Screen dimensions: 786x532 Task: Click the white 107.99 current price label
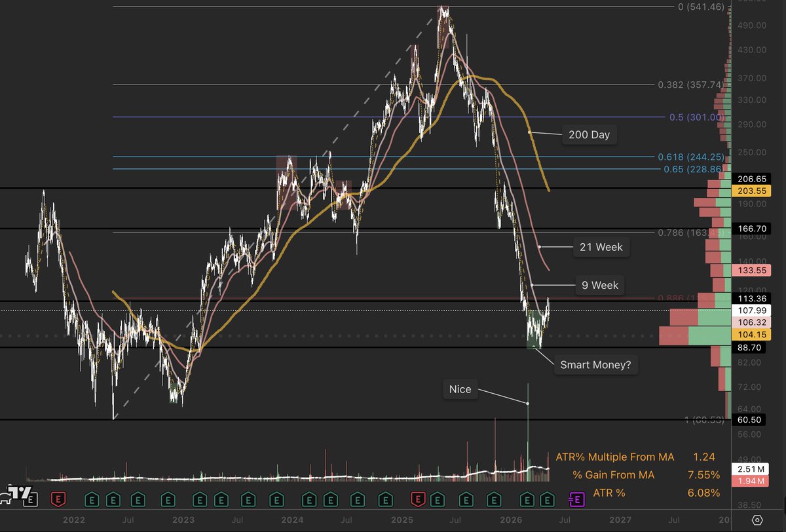(751, 310)
